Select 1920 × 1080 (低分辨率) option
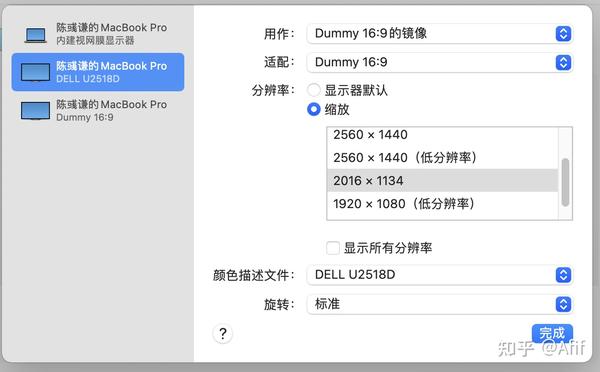The height and width of the screenshot is (372, 600). tap(443, 204)
